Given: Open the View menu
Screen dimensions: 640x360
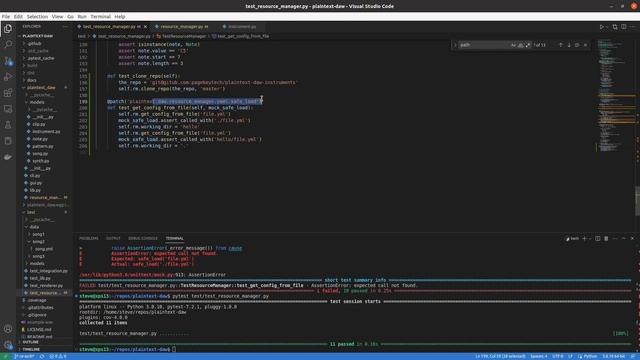Looking at the screenshot, I should coord(57,17).
